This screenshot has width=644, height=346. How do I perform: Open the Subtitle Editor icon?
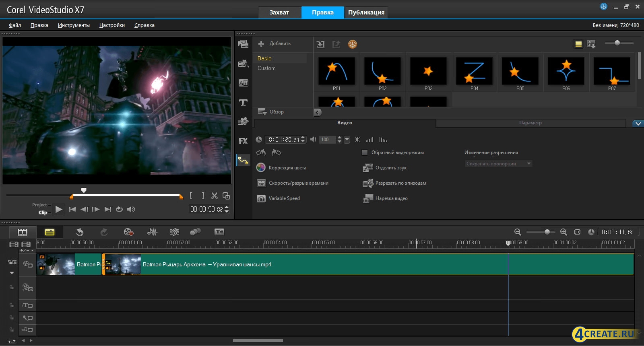pos(219,232)
